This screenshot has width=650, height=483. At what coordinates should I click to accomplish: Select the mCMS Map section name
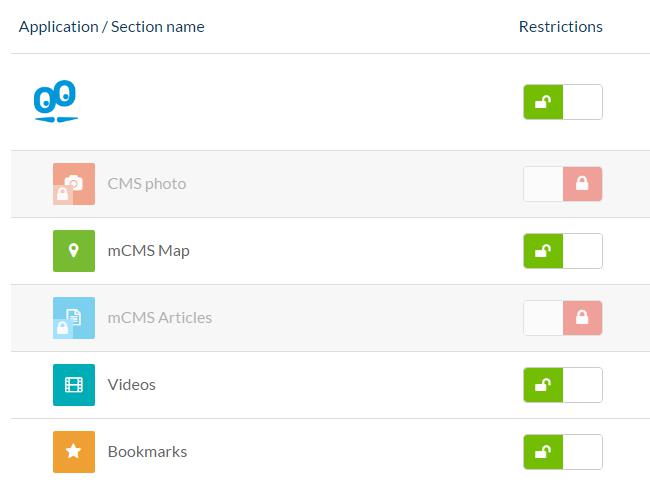pos(149,251)
